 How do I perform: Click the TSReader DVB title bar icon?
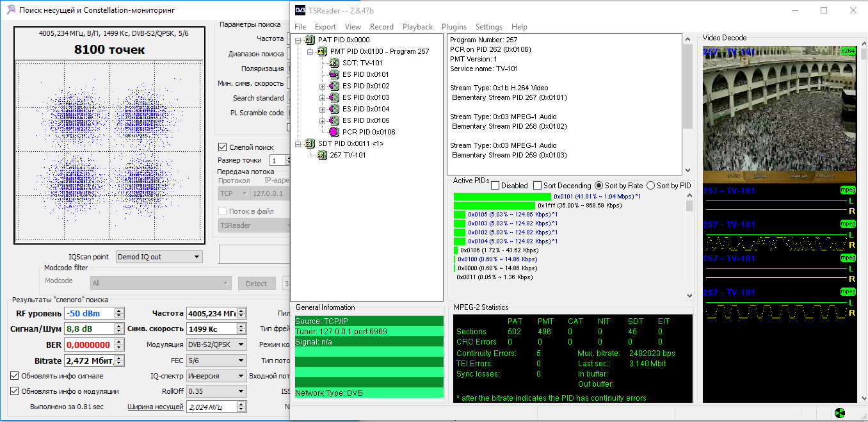tap(300, 10)
